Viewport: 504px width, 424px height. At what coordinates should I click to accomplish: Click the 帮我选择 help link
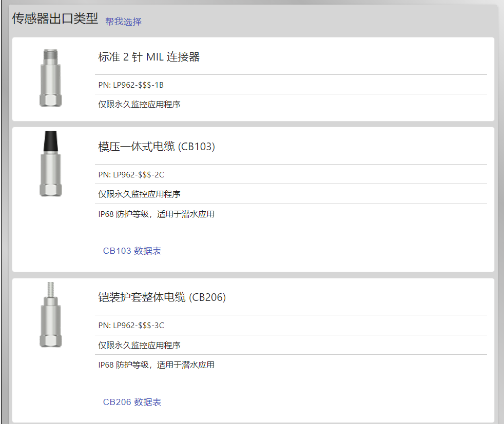[x=123, y=22]
